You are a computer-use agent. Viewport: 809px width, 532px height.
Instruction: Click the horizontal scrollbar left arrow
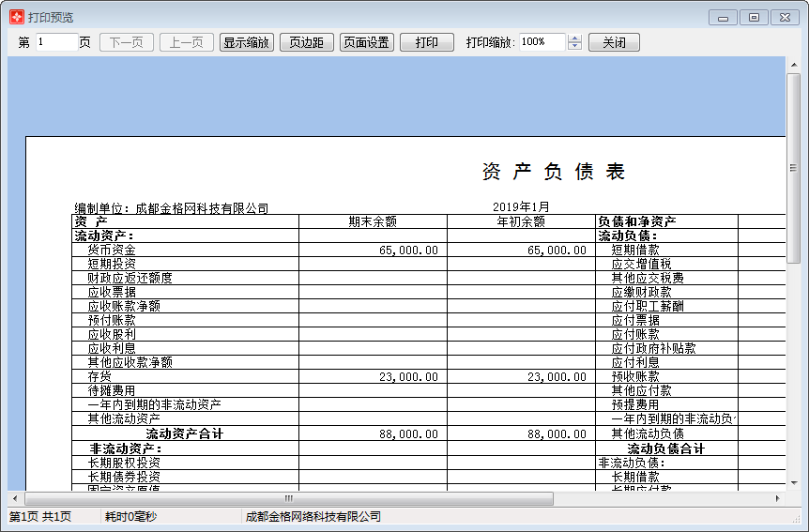(14, 498)
